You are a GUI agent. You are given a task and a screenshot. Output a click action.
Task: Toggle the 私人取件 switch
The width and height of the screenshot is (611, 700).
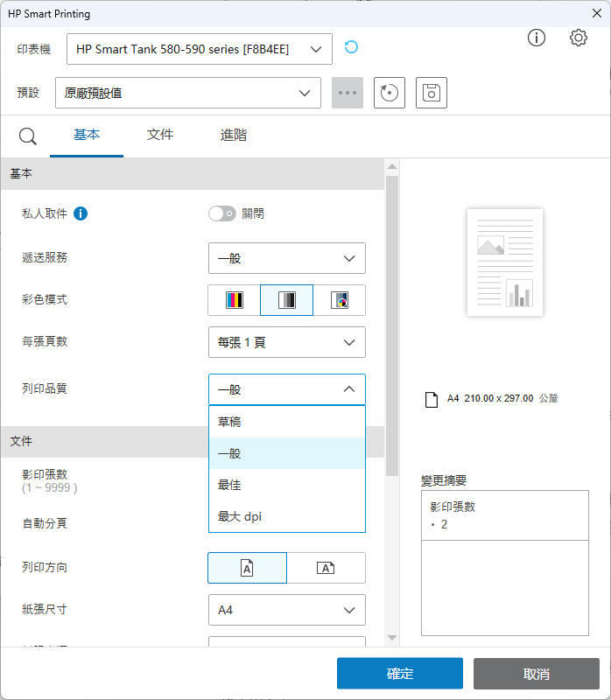click(222, 213)
